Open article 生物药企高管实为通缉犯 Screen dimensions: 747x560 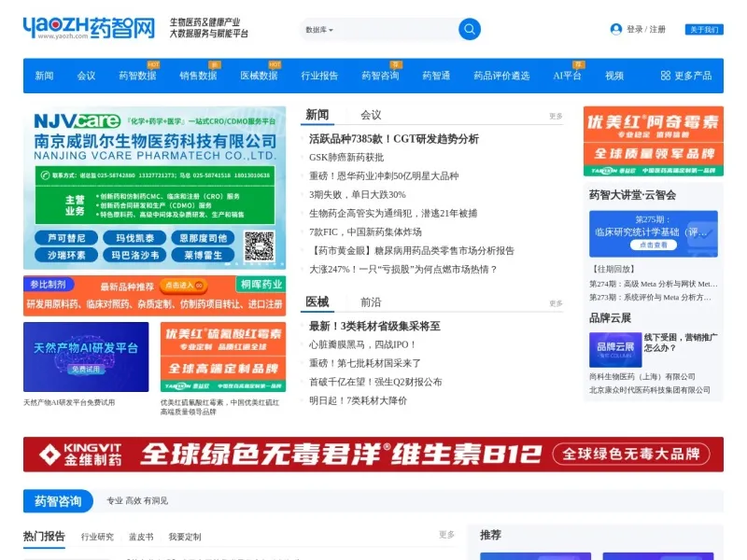point(393,214)
